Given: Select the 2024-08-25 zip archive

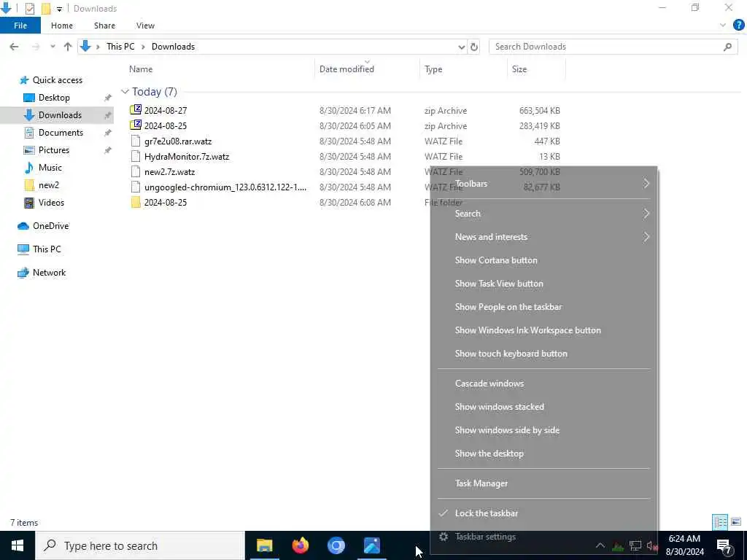Looking at the screenshot, I should click(x=166, y=125).
